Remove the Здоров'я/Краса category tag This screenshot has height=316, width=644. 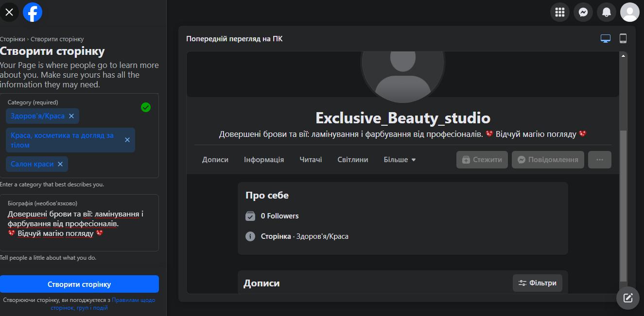tap(71, 116)
